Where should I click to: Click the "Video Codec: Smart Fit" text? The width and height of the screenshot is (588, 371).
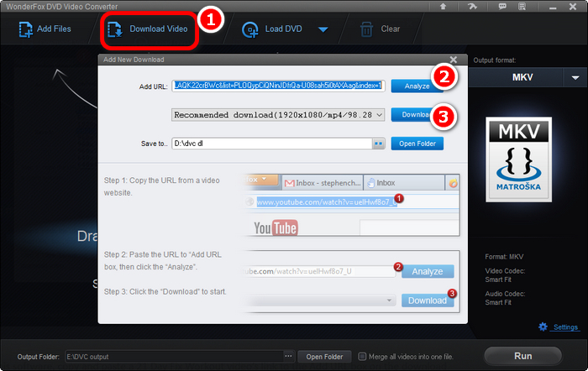click(x=505, y=275)
